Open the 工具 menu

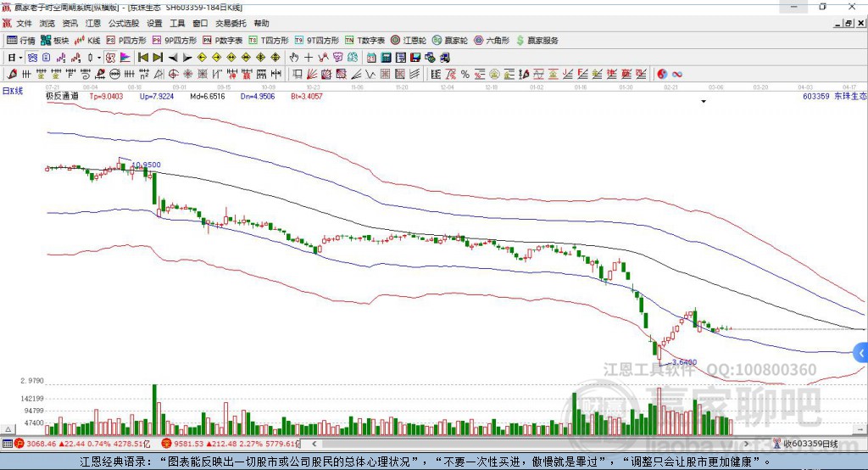(x=177, y=23)
